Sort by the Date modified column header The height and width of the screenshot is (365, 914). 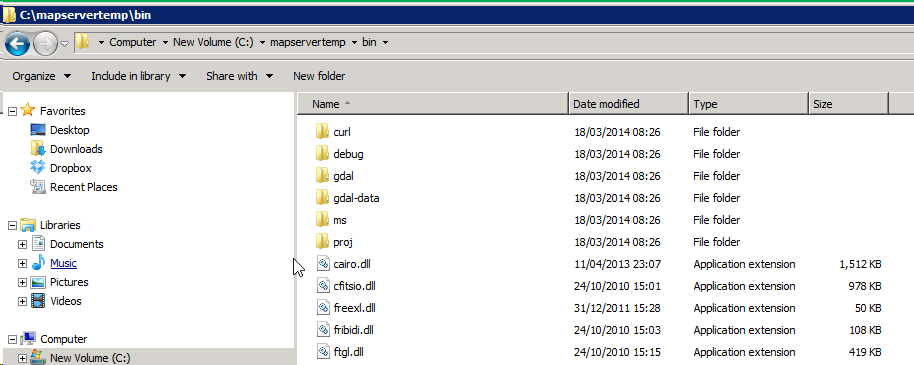pyautogui.click(x=628, y=104)
